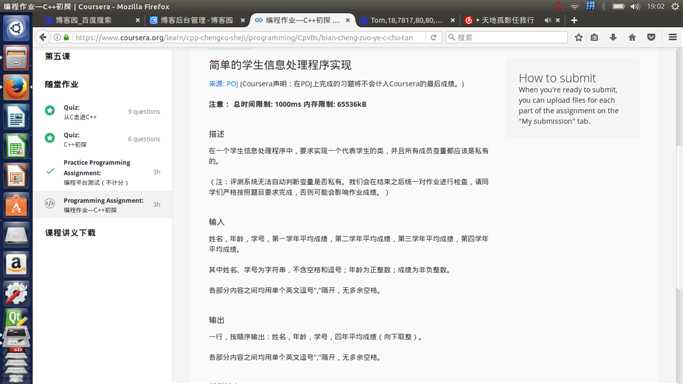This screenshot has height=384, width=683.
Task: Open Ubuntu Dash search launcher icon
Action: pyautogui.click(x=16, y=28)
